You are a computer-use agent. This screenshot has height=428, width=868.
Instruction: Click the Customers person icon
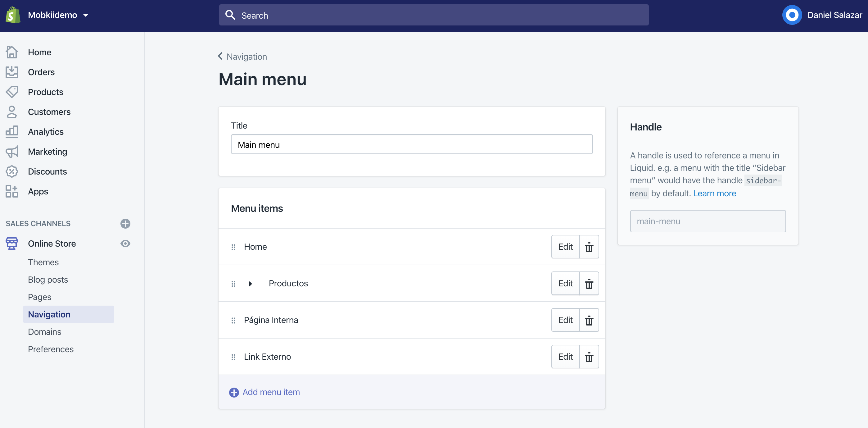12,112
